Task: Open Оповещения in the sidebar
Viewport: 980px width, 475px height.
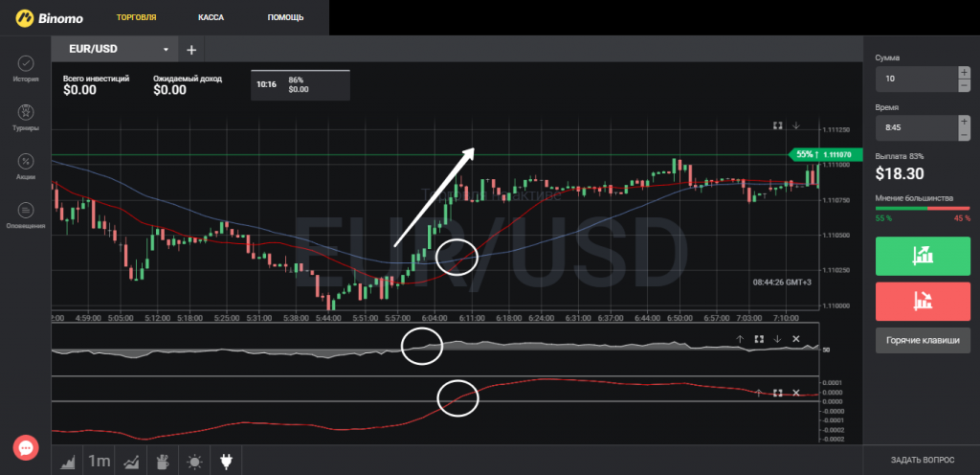Action: pyautogui.click(x=26, y=215)
